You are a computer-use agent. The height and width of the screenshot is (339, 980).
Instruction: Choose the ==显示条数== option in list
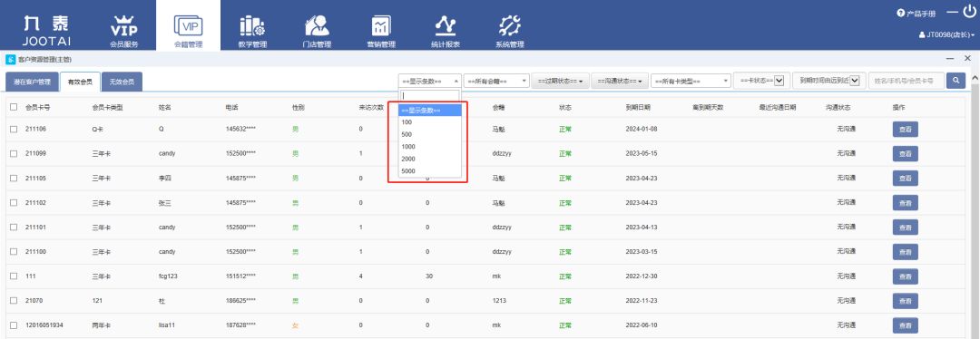click(430, 110)
